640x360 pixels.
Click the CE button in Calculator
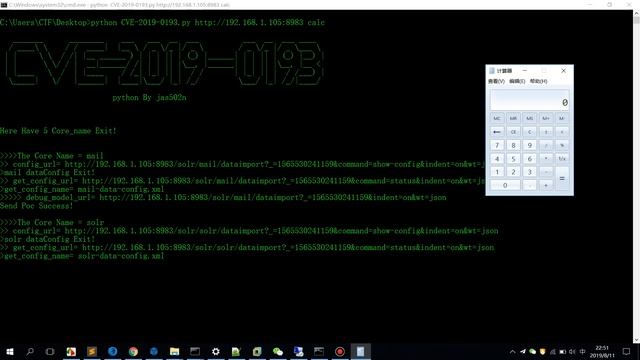click(513, 132)
